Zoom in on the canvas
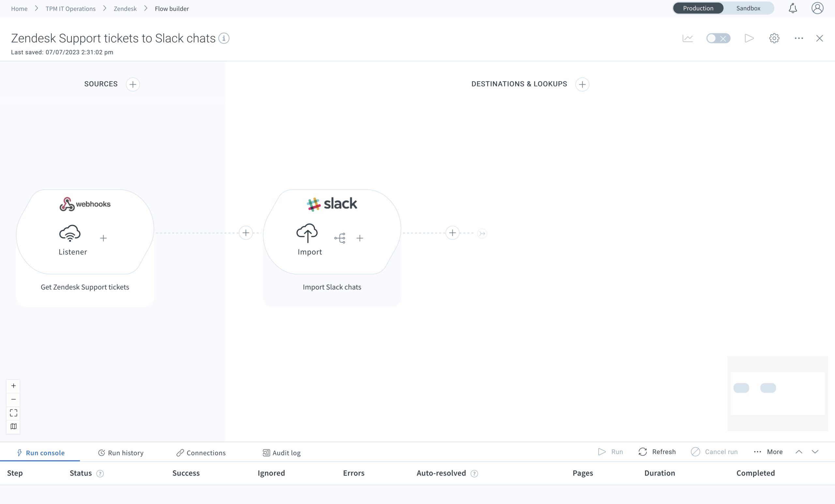 point(14,386)
